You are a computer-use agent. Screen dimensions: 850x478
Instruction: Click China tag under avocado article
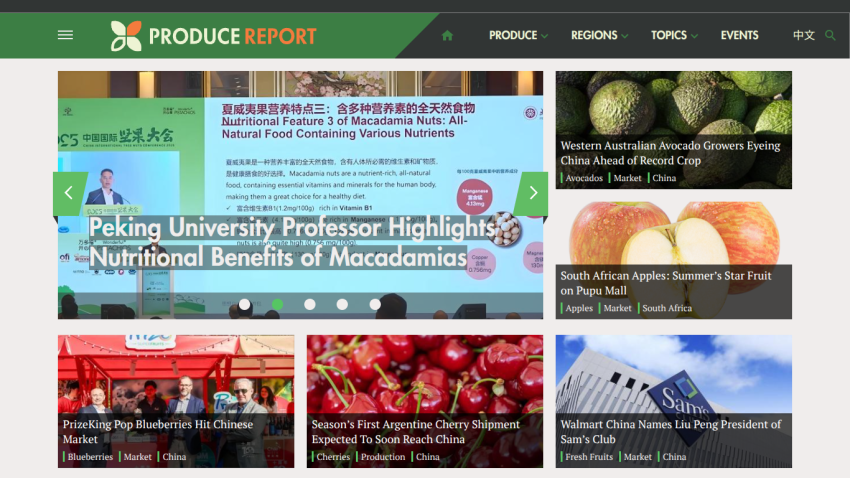click(x=664, y=178)
